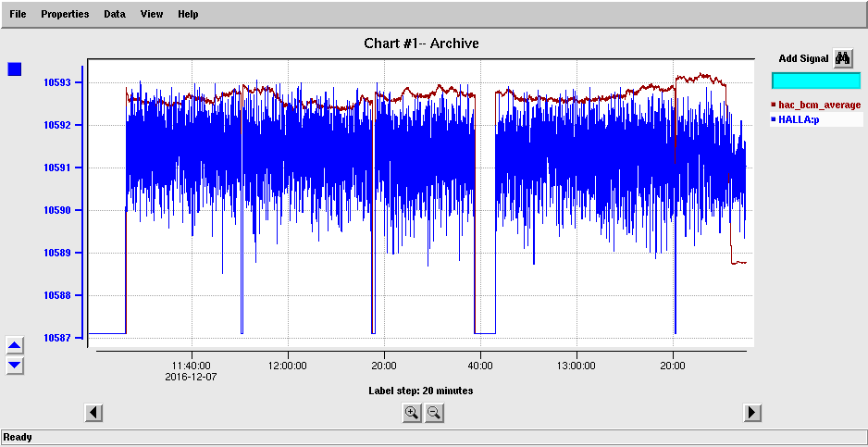Click the cyan Add Signal input field
The height and width of the screenshot is (447, 868).
(816, 81)
